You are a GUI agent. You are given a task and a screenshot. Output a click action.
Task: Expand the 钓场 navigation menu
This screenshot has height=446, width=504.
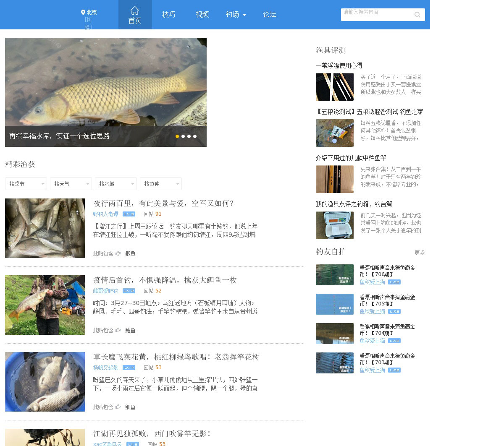[236, 15]
